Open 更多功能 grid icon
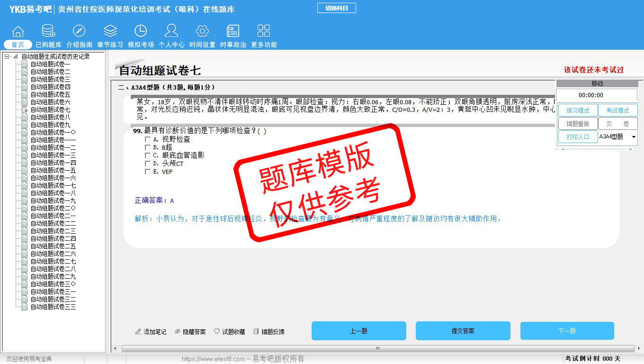The width and height of the screenshot is (644, 364). pos(264,31)
